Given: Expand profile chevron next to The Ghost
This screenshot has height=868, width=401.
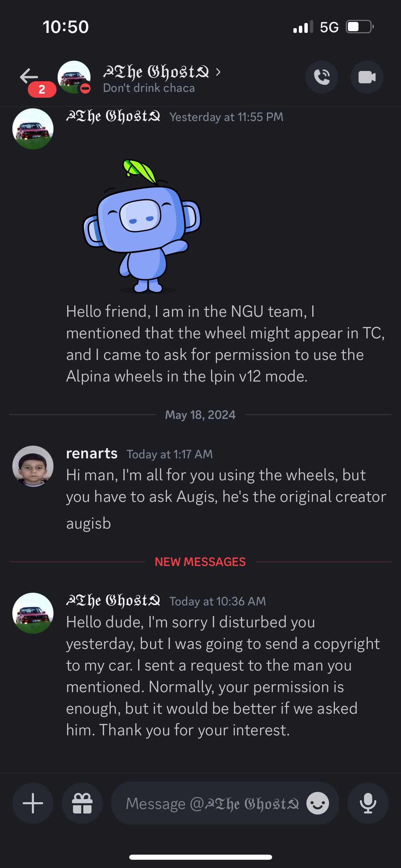Looking at the screenshot, I should pos(218,72).
